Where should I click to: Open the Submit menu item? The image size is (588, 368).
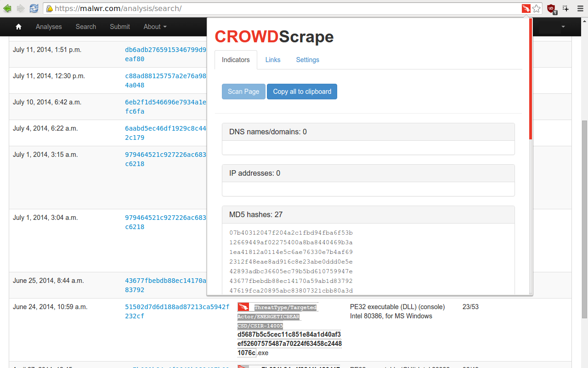coord(120,26)
